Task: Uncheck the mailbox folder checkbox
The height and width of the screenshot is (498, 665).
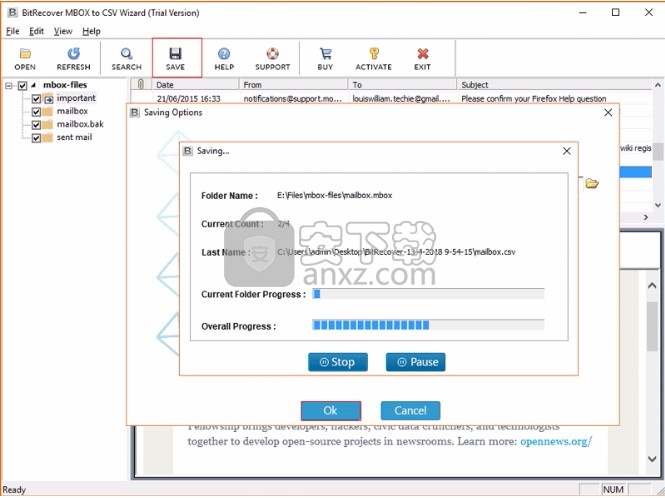Action: (36, 112)
